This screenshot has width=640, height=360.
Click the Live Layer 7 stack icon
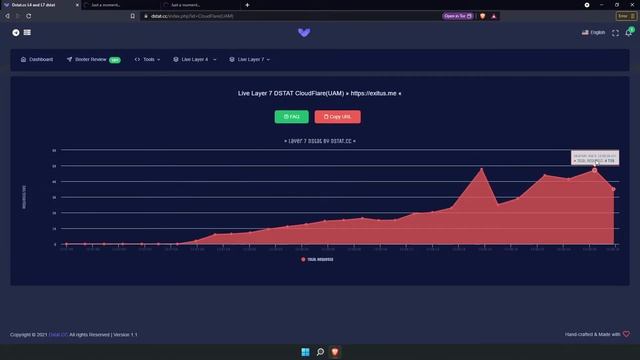[232, 60]
